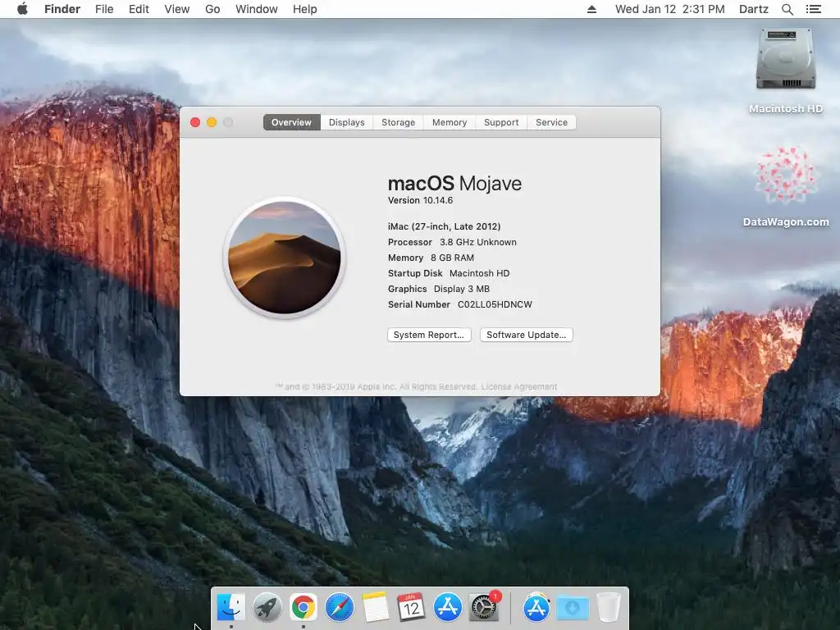Open the Edit menu

[139, 9]
